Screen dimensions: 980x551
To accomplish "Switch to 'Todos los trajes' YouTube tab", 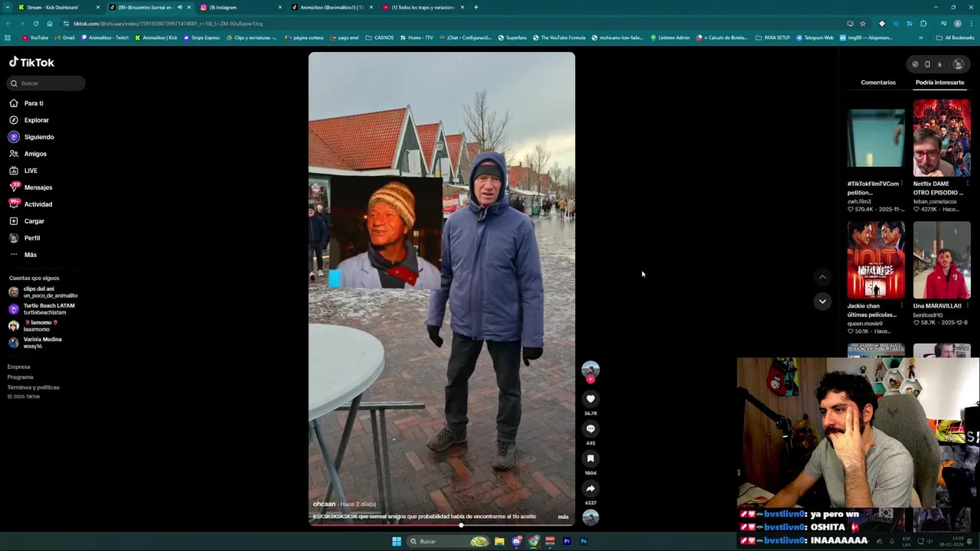I will pyautogui.click(x=422, y=7).
